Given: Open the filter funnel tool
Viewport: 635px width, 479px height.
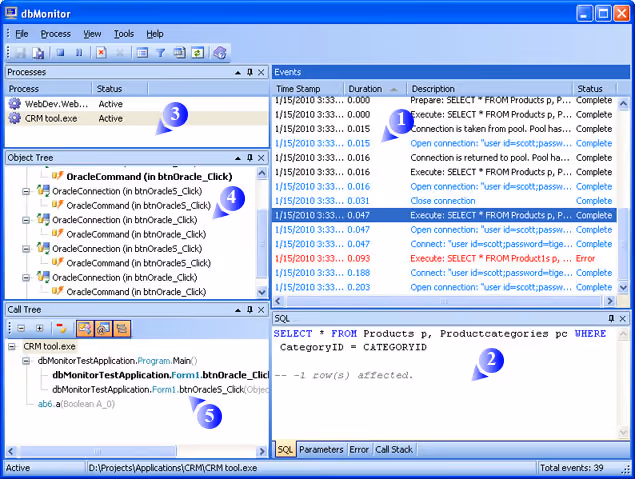Looking at the screenshot, I should click(161, 53).
